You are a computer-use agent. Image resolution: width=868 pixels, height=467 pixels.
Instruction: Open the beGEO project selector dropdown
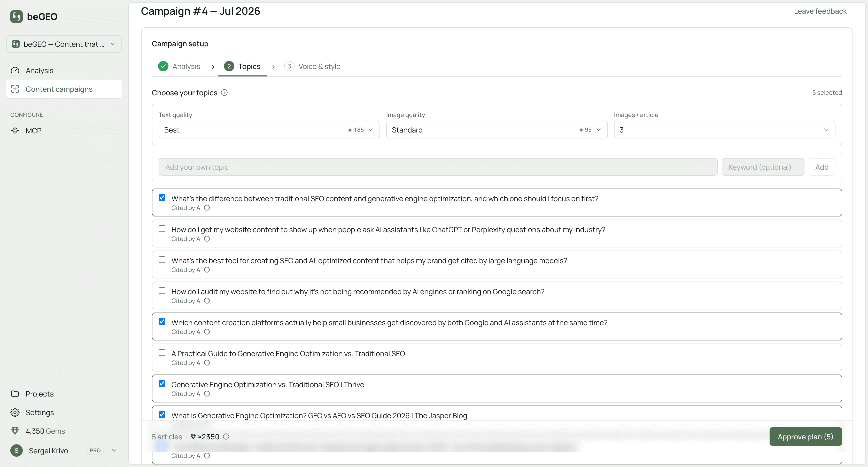tap(64, 44)
